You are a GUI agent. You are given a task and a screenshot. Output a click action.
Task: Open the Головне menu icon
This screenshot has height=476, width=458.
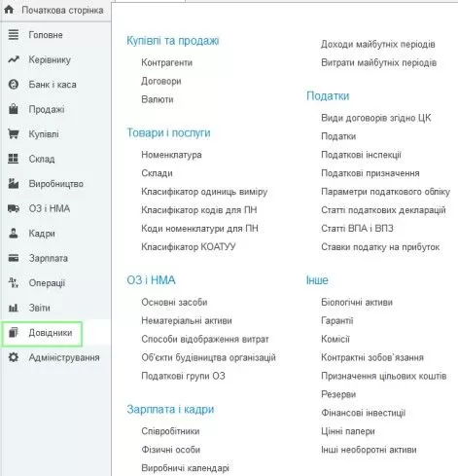[x=14, y=34]
